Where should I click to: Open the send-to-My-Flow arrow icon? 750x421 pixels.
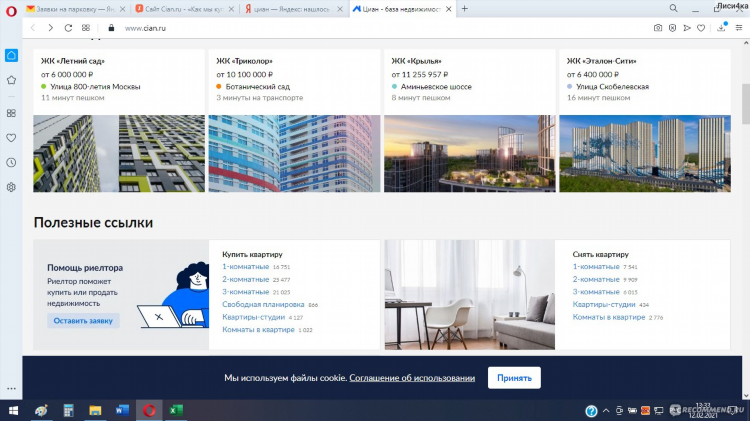tap(687, 28)
